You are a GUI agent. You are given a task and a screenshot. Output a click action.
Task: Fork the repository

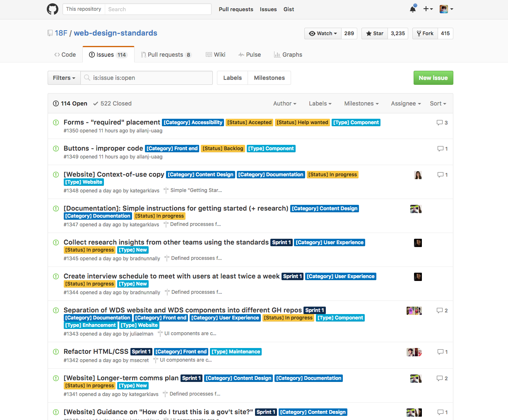tap(425, 34)
